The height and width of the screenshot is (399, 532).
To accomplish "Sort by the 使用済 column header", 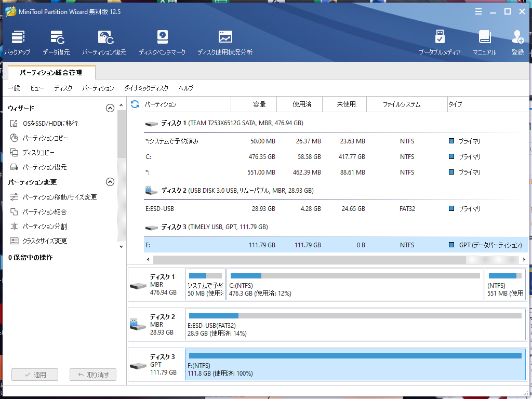I will pyautogui.click(x=300, y=104).
